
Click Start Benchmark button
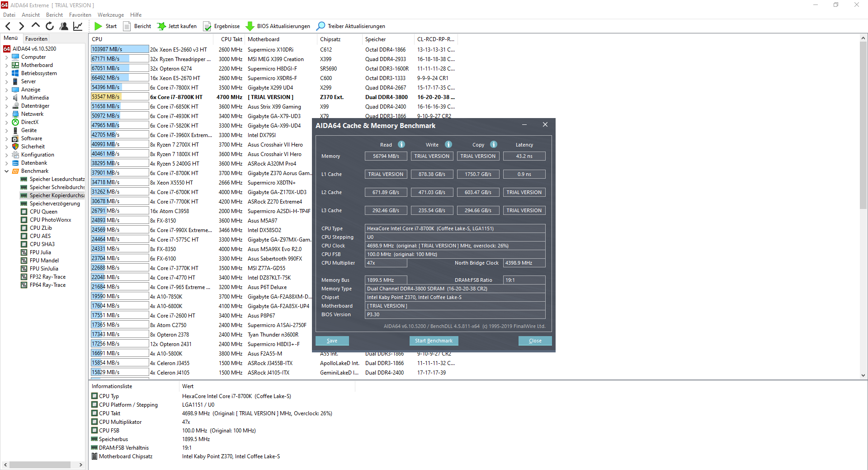[434, 341]
